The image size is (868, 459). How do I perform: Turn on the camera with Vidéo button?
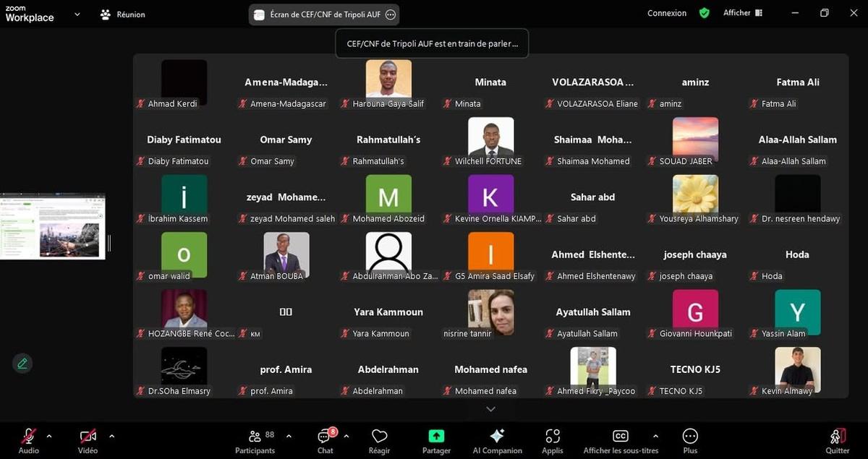click(88, 440)
